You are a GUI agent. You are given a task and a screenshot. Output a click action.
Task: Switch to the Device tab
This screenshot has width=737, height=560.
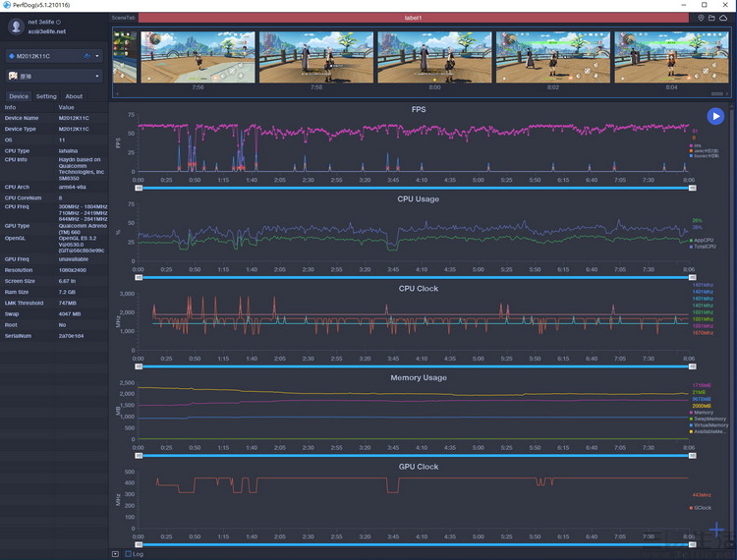click(19, 96)
